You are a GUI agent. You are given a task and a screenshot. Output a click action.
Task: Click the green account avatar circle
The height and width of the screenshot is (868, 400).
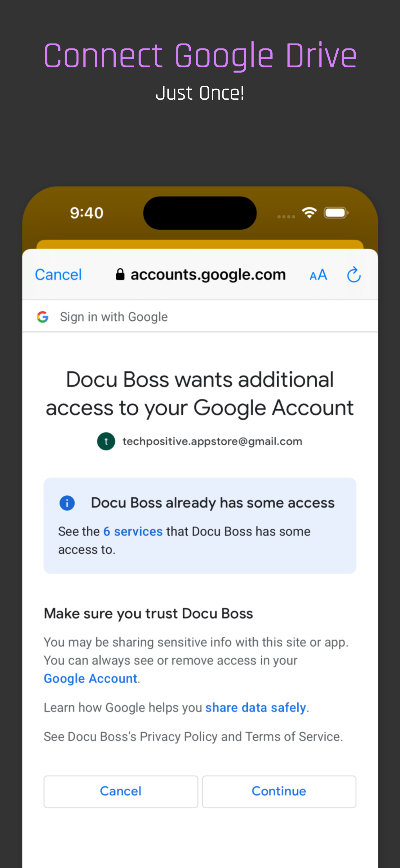coord(106,441)
